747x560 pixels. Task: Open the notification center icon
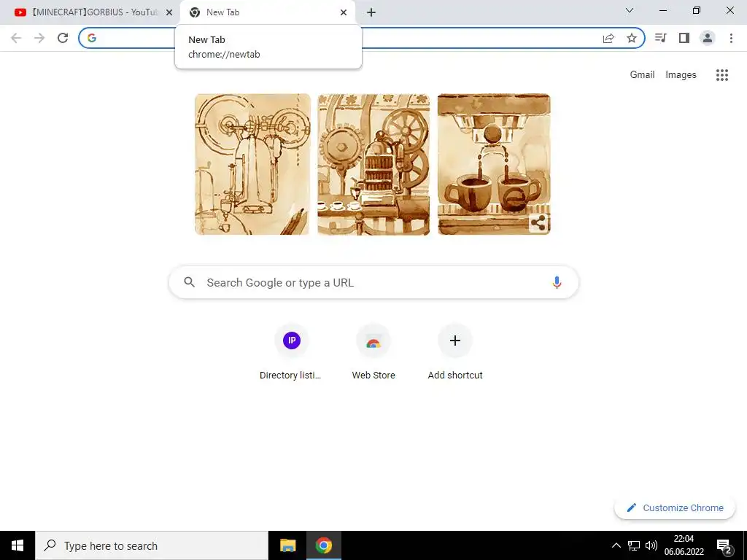(x=724, y=545)
